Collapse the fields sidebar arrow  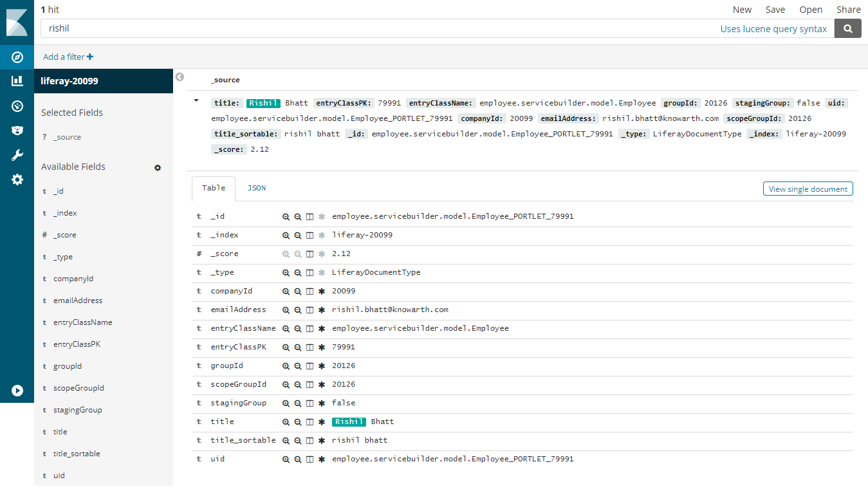tap(180, 77)
